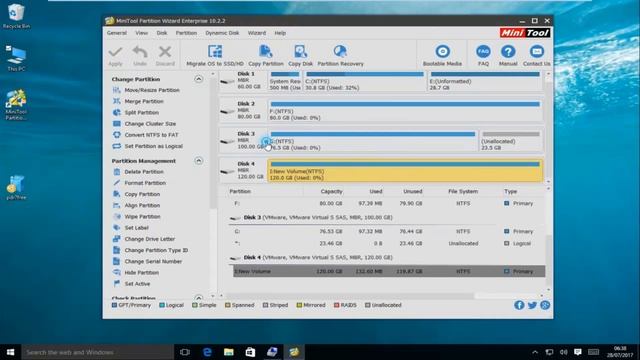This screenshot has height=360, width=640.
Task: Select I:New Volume partition on Disk 4
Action: (405, 171)
